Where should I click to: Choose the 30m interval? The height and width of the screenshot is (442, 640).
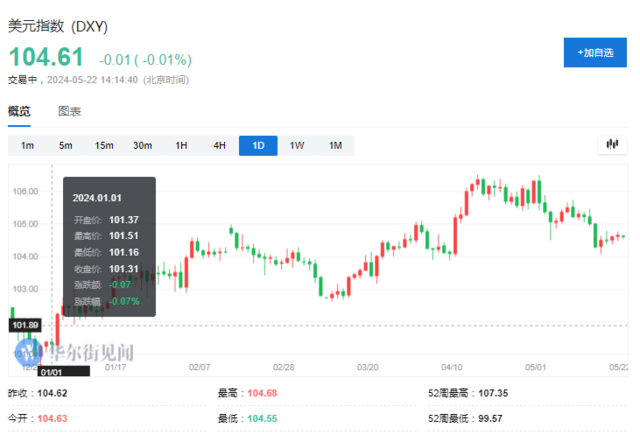(x=143, y=146)
